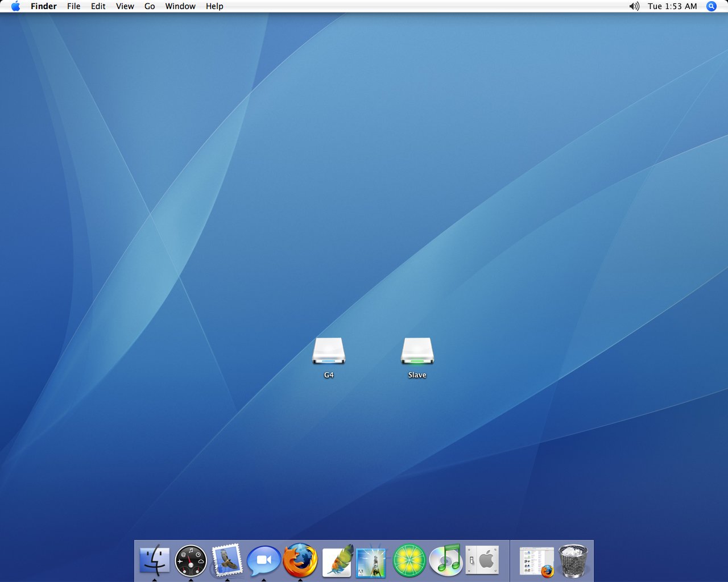Select the Slave hard drive icon
The height and width of the screenshot is (582, 728).
point(417,352)
